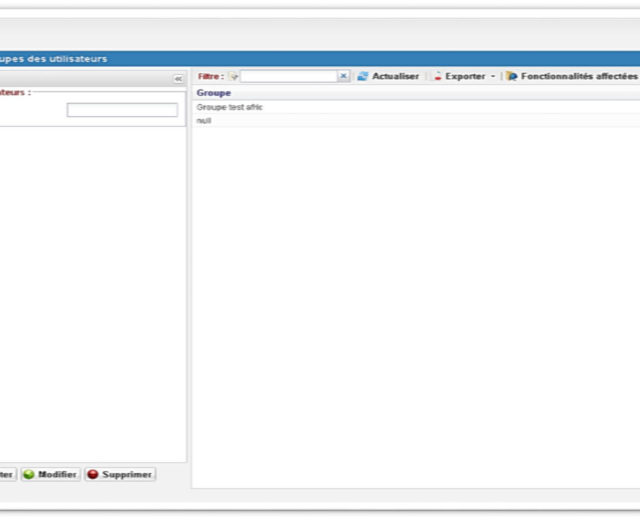
Task: Click the partially visible Ajouter button
Action: pyautogui.click(x=7, y=474)
